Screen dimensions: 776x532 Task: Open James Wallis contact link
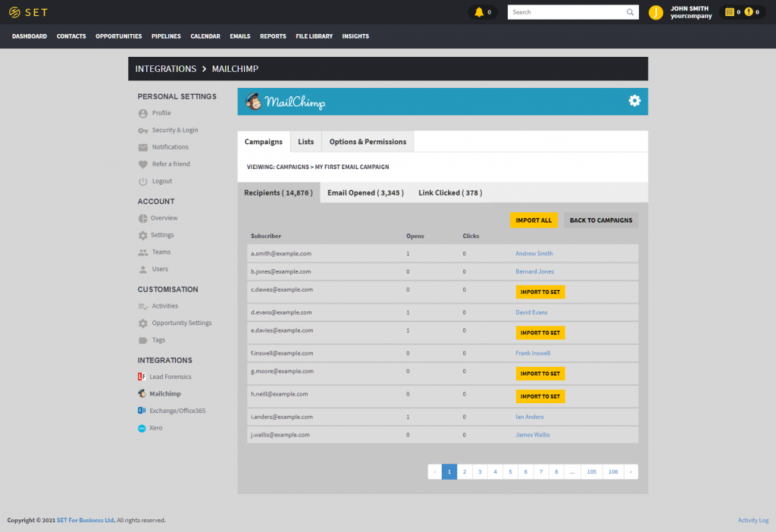(532, 435)
